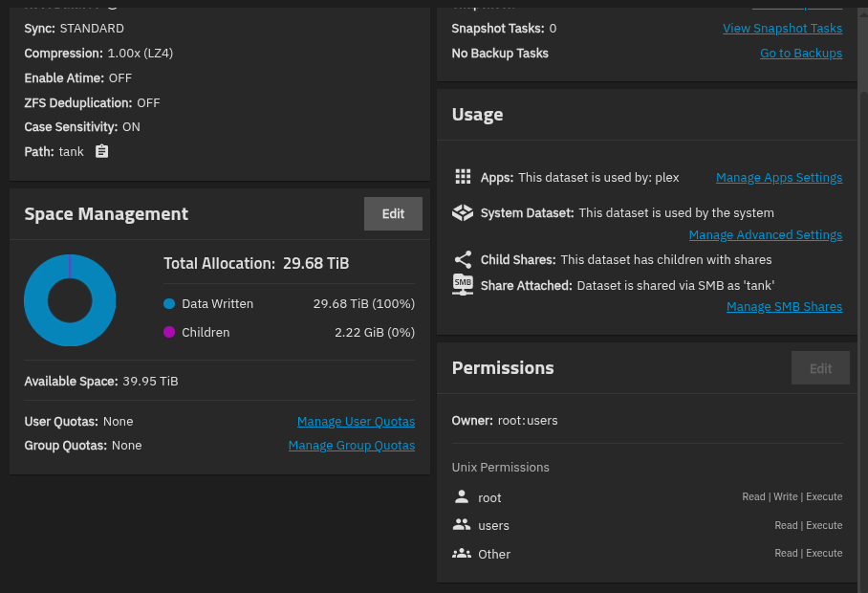This screenshot has width=868, height=593.
Task: Click the SMB Share Attached icon
Action: 463,284
